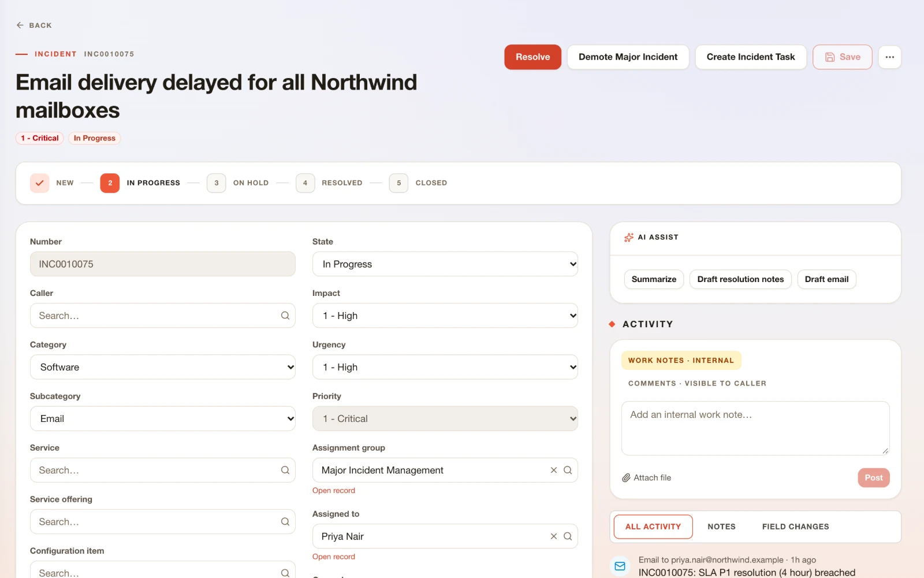Click the email envelope activity icon
This screenshot has height=578, width=924.
620,566
